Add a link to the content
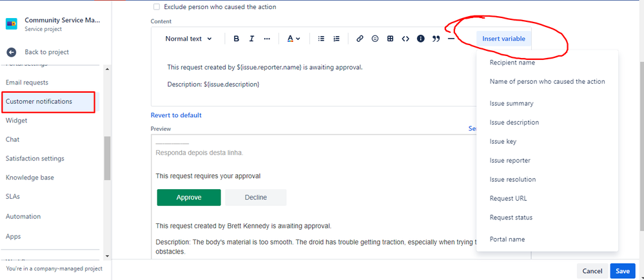This screenshot has height=280, width=644. (360, 39)
